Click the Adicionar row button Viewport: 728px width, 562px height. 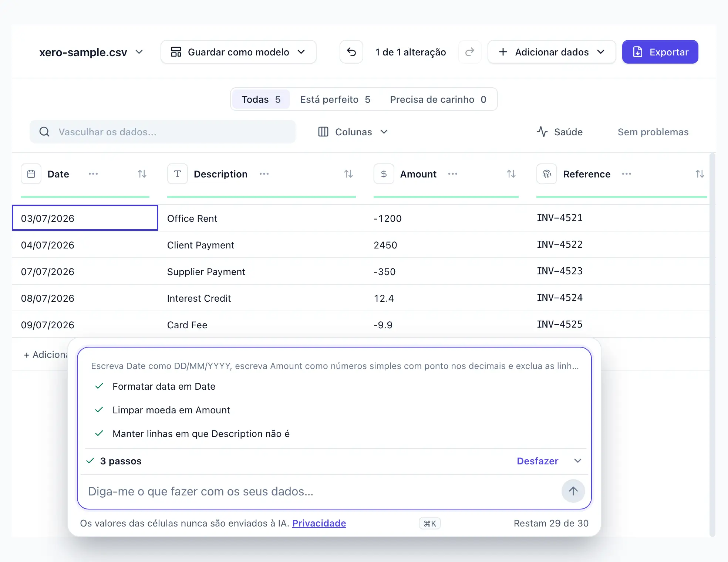click(46, 355)
